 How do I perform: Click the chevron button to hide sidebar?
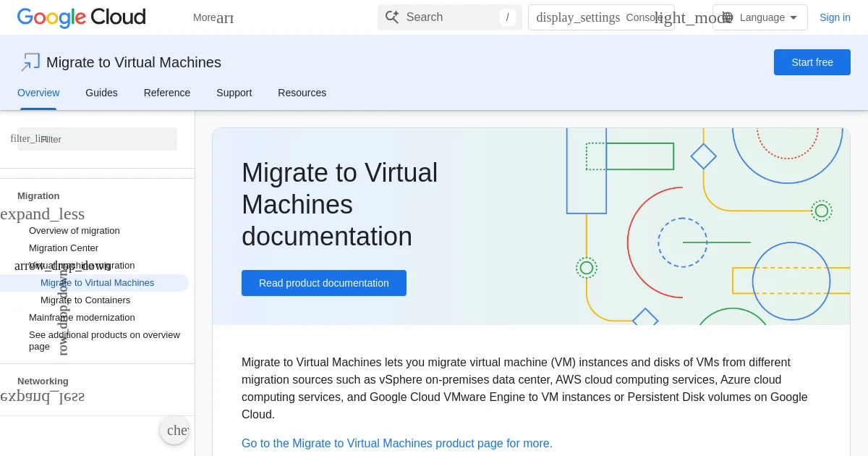coord(174,430)
